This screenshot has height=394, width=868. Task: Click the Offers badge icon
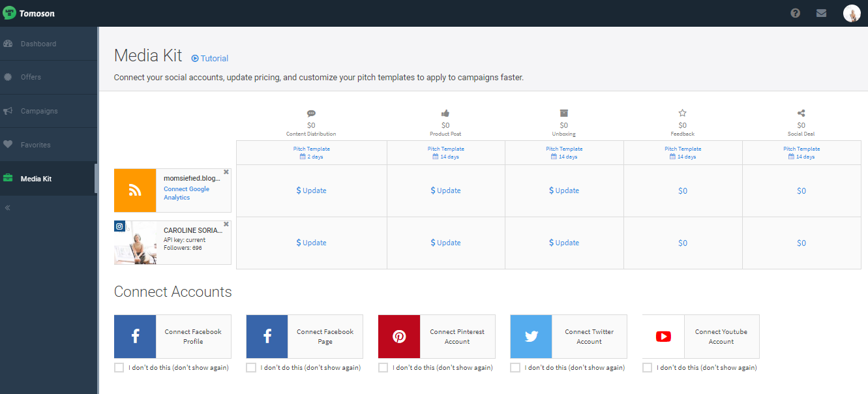tap(8, 77)
